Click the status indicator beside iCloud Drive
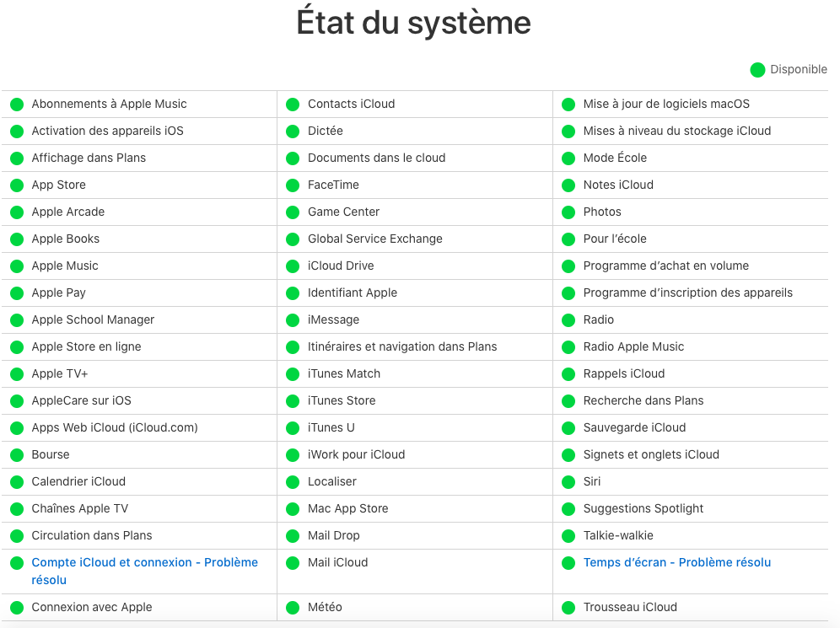Screen dimensions: 840x628 point(293,266)
